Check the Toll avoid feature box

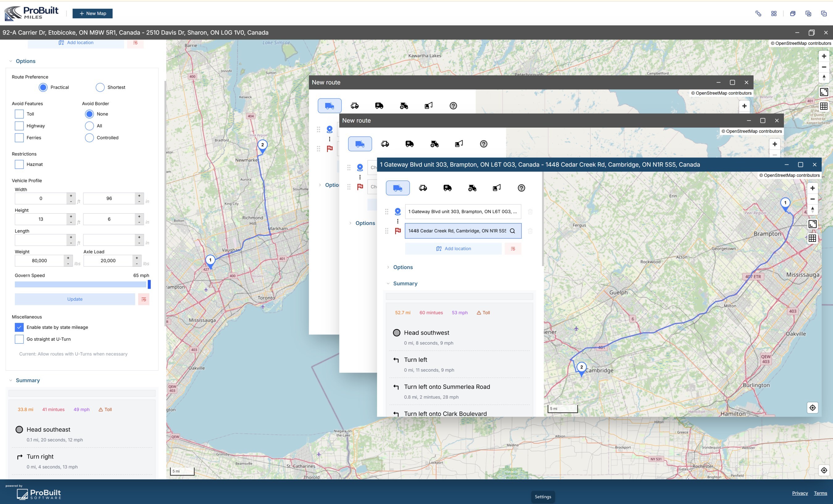pyautogui.click(x=19, y=114)
